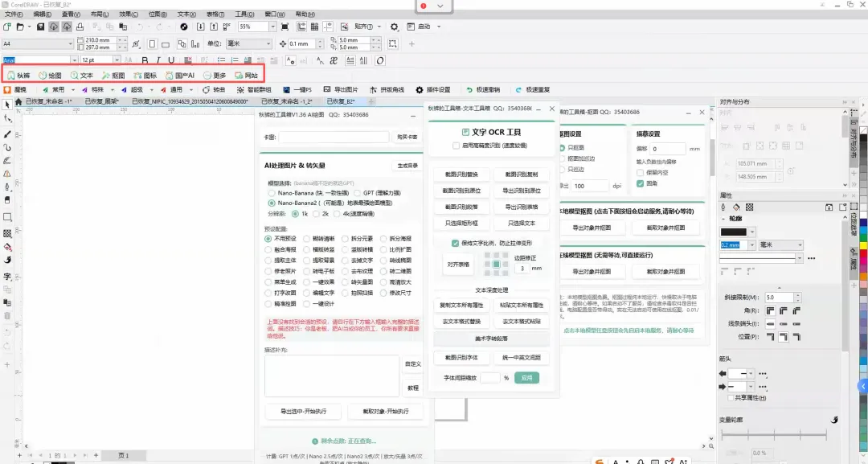Select the Pick tool in the toolbox

7,104
